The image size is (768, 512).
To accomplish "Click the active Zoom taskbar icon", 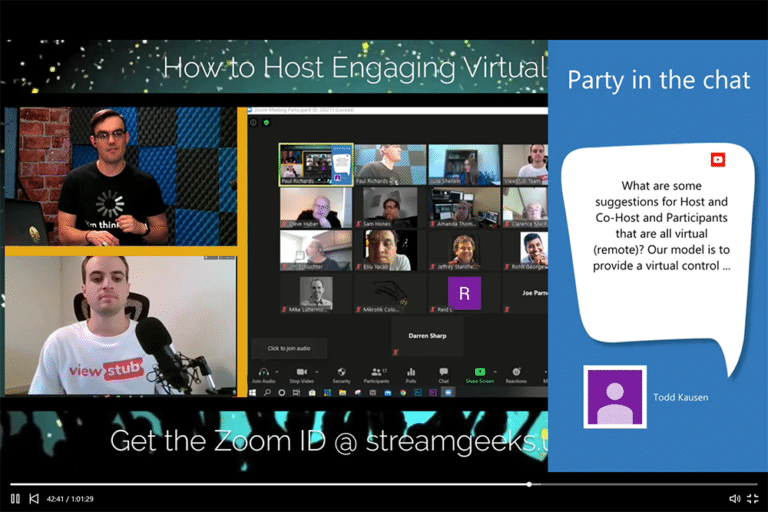I will pos(448,392).
